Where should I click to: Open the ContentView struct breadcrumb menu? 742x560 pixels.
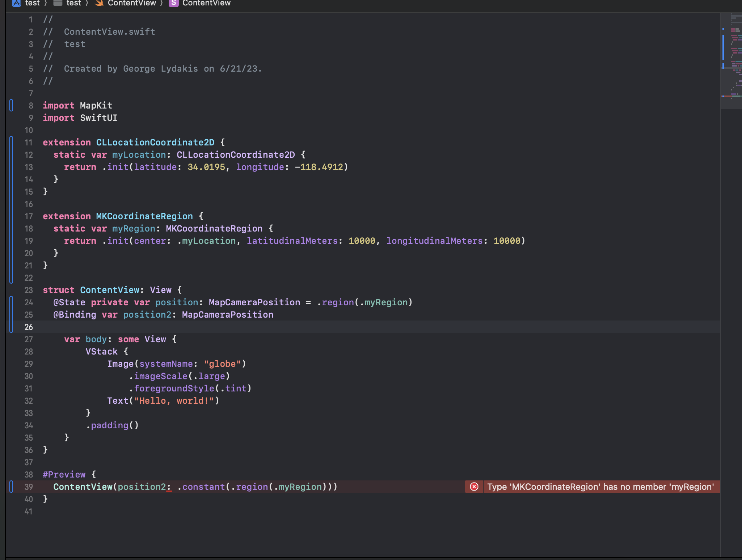tap(206, 3)
